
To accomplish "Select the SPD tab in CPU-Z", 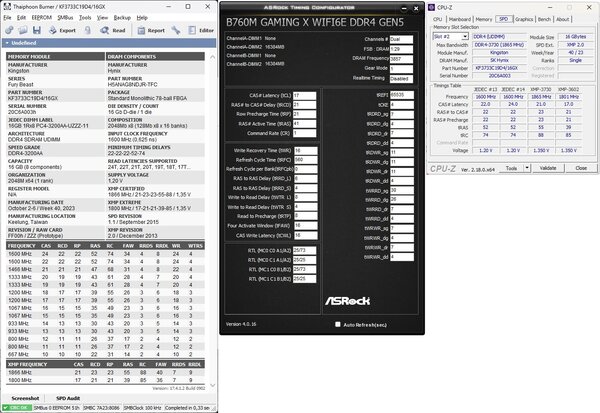I will point(504,19).
